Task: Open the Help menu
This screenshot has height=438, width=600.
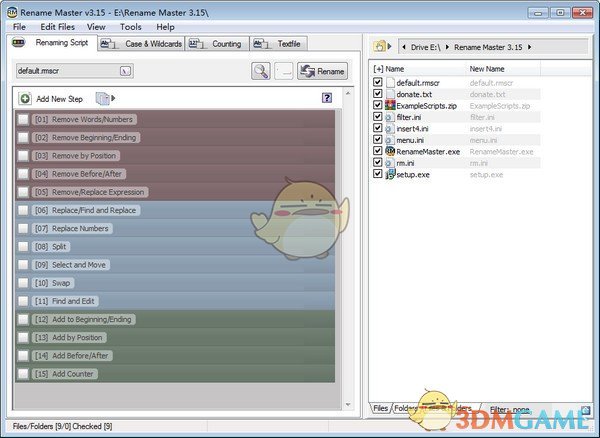Action: pos(165,27)
